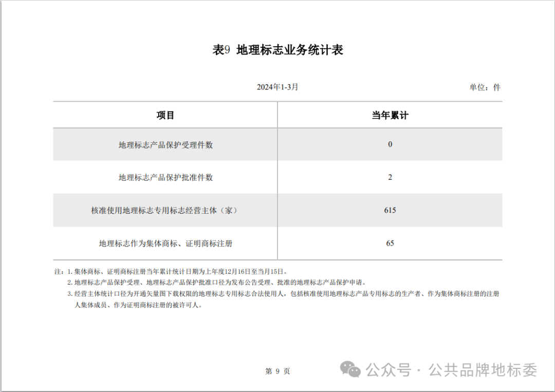Select row 地理标志作为集体商标、证明商标注册

pos(277,244)
